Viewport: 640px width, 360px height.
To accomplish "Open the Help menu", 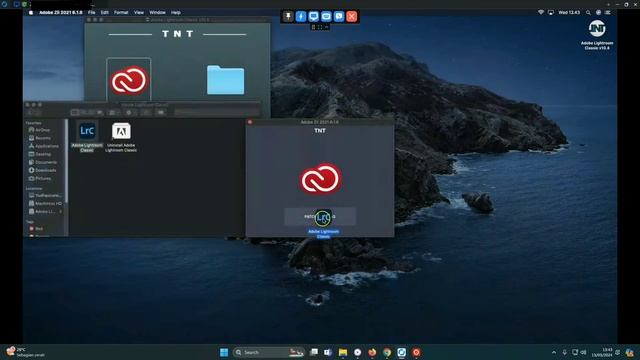I will click(x=176, y=13).
